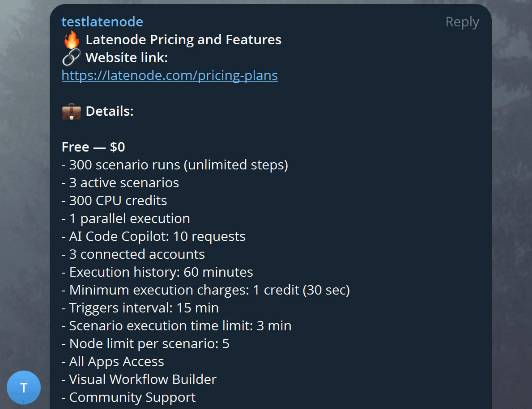
Task: Click the testlatenode sender name
Action: pos(102,21)
